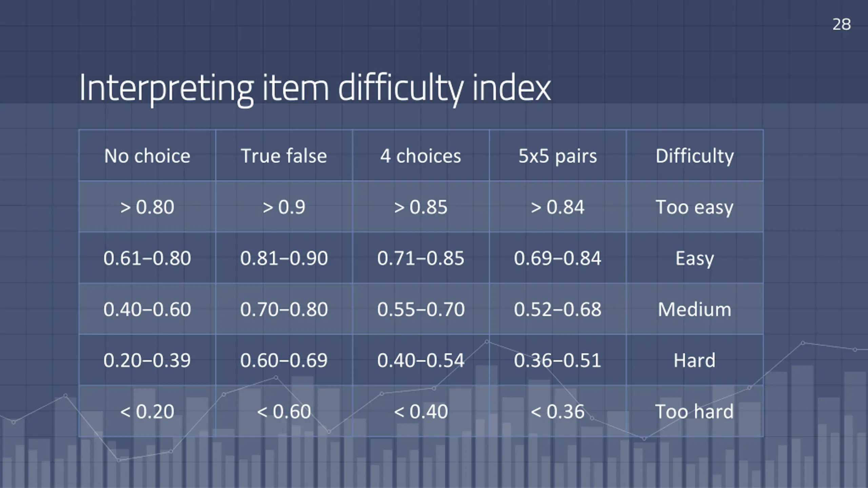
Task: Click the "0.60–0.69" table cell
Action: tap(284, 360)
